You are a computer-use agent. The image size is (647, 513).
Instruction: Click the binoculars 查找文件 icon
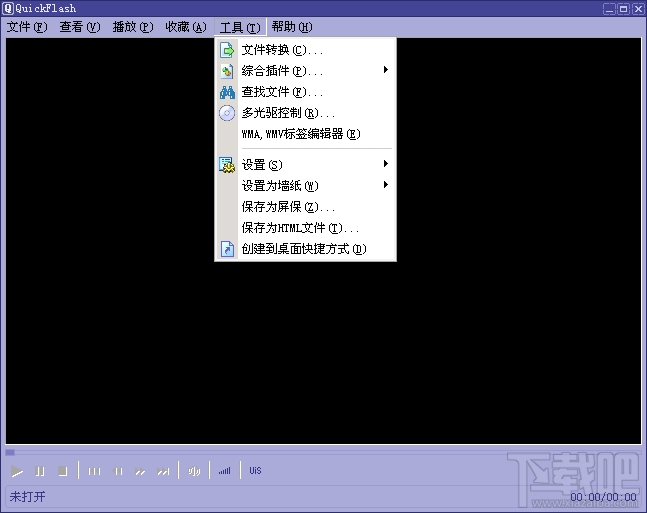point(227,92)
